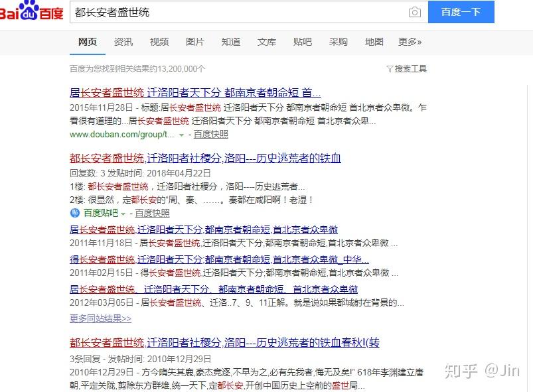Open result ending with 铁血春秋!(转

click(225, 342)
